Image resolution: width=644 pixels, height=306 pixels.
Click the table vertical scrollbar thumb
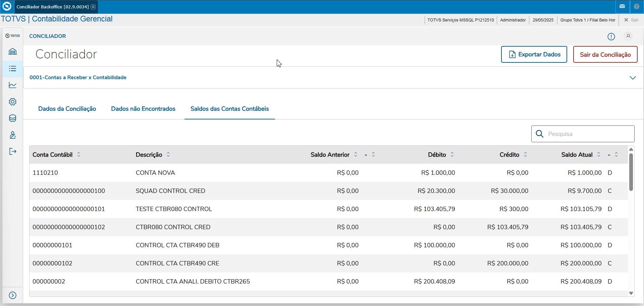631,172
